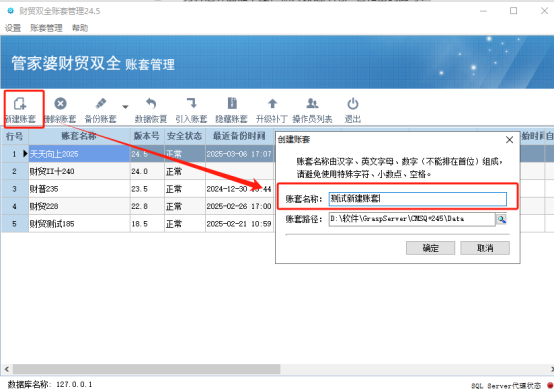Click the 隐藏账套 toolbar icon

pos(232,103)
